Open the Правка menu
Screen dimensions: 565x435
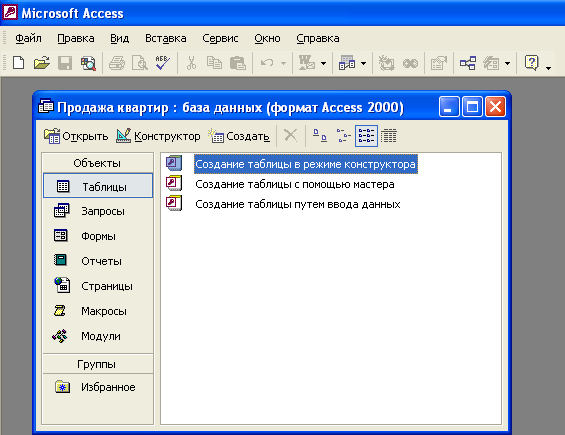tap(76, 38)
